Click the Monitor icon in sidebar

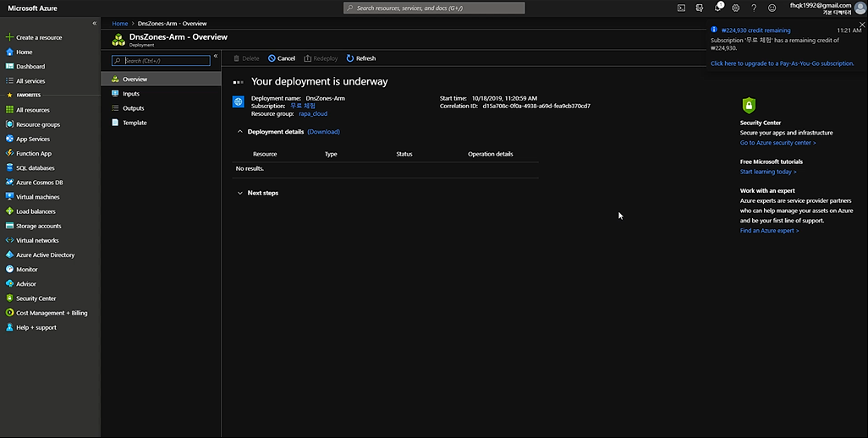[9, 270]
